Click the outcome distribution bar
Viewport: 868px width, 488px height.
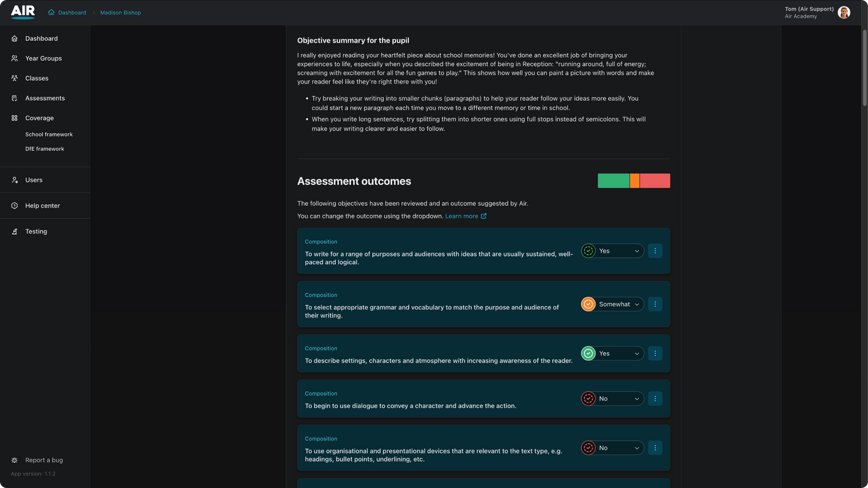(x=634, y=180)
